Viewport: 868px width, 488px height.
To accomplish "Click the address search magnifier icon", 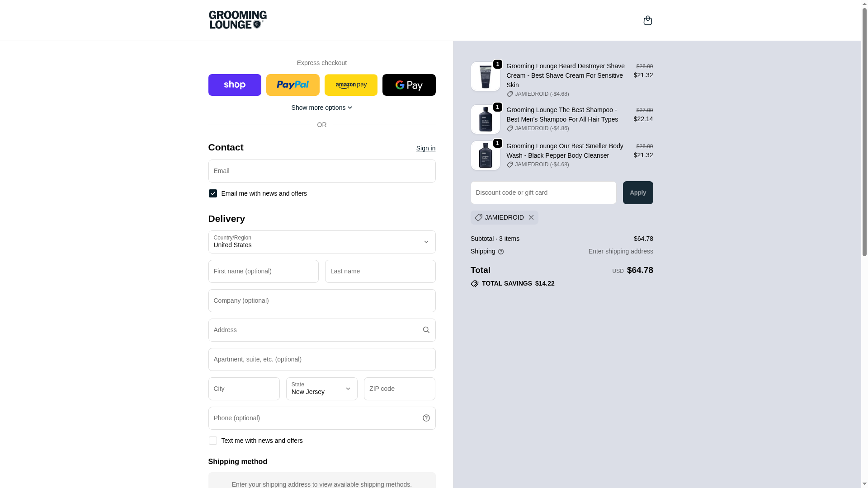I will pos(426,330).
